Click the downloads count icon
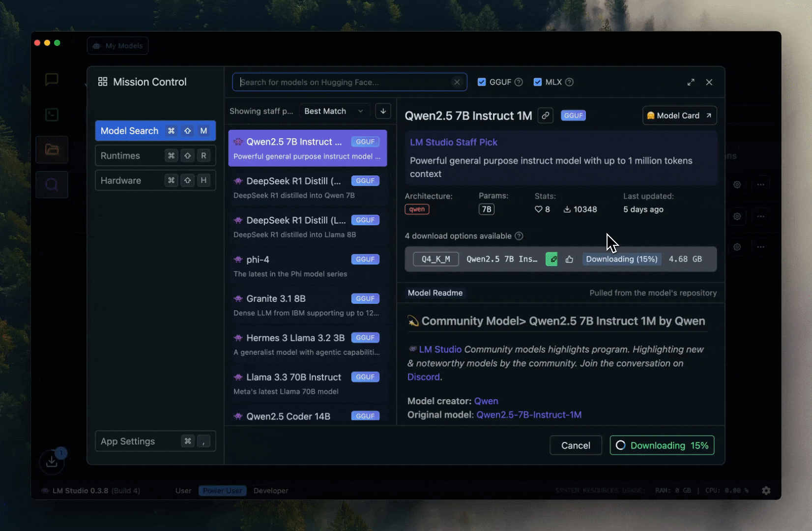Image resolution: width=812 pixels, height=531 pixels. pos(567,209)
